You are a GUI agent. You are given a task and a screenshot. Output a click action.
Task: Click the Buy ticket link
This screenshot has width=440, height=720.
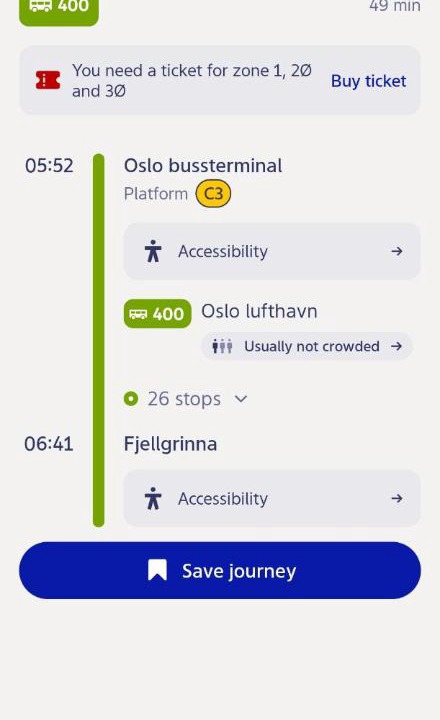pos(368,81)
